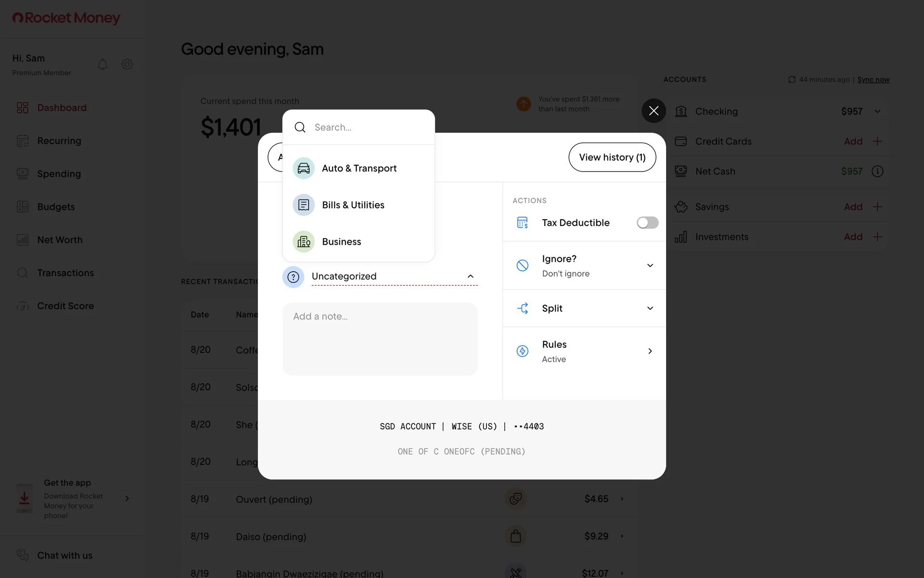Select the Auto & Transport car icon
This screenshot has height=578, width=924.
pos(304,168)
